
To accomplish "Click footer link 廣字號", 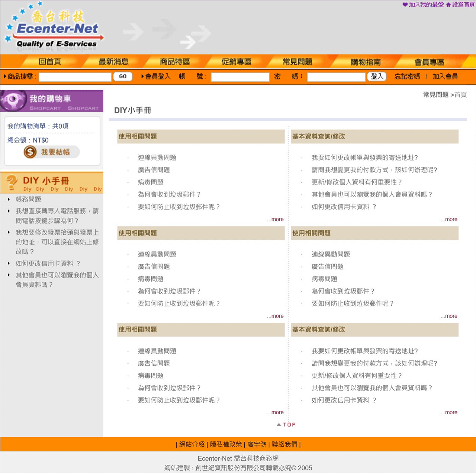I will (x=257, y=444).
